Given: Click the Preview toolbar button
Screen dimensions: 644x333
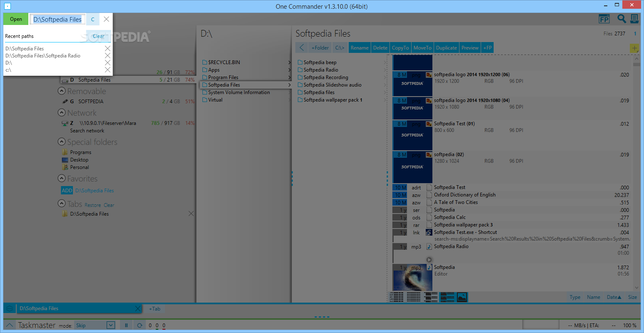Looking at the screenshot, I should coord(470,48).
